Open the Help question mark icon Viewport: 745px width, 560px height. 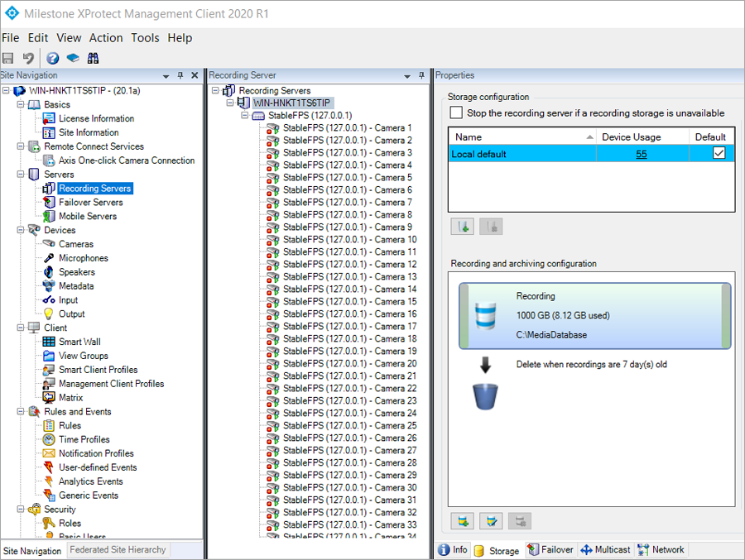pyautogui.click(x=52, y=58)
